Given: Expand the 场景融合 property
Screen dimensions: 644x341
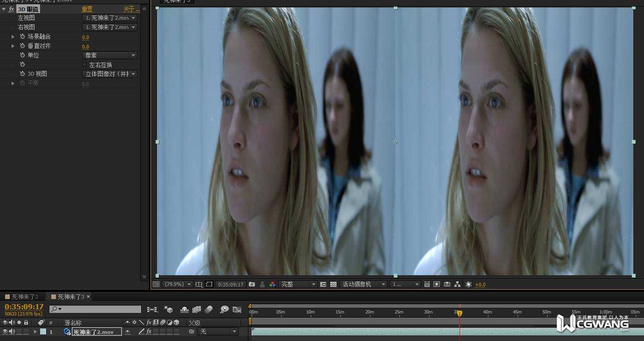Looking at the screenshot, I should pos(13,36).
